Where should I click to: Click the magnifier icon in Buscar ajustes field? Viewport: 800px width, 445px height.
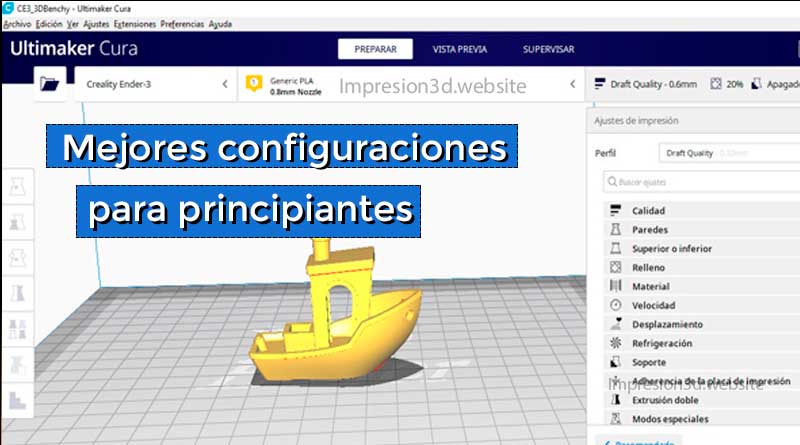612,182
